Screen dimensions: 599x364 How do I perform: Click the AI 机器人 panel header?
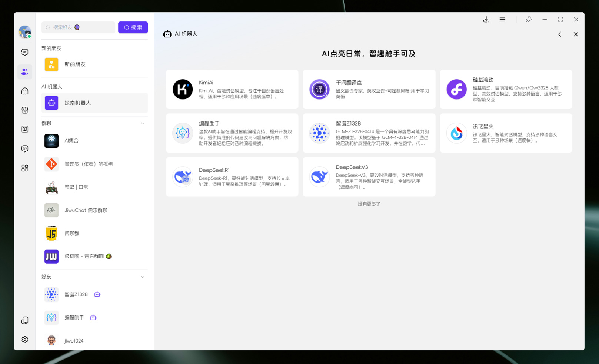pos(180,34)
